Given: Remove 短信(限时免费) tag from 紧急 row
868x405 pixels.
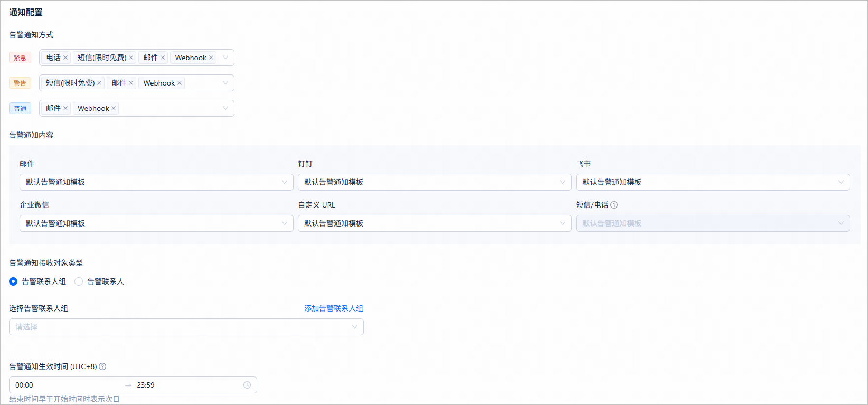Looking at the screenshot, I should 131,58.
